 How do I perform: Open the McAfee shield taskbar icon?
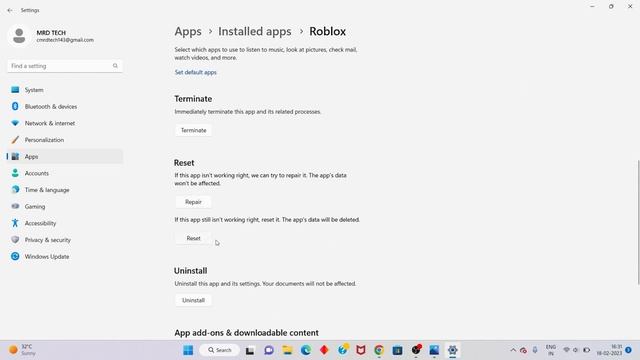click(361, 350)
